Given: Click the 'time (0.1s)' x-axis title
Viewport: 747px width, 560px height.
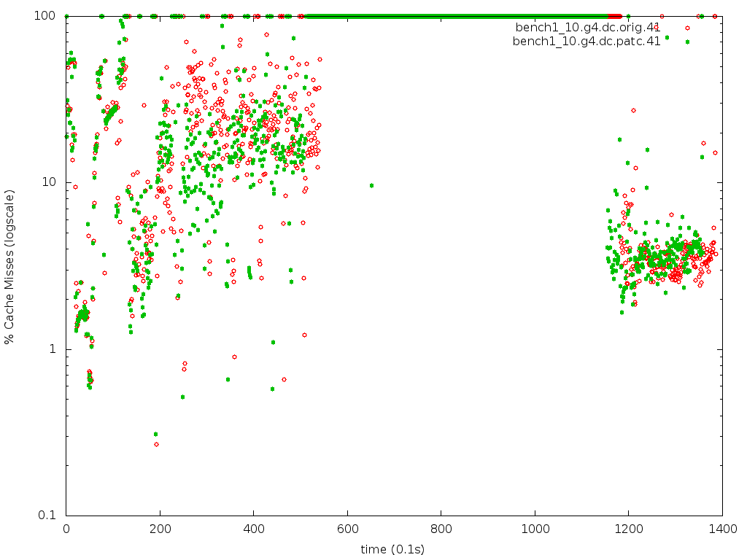Looking at the screenshot, I should point(392,548).
